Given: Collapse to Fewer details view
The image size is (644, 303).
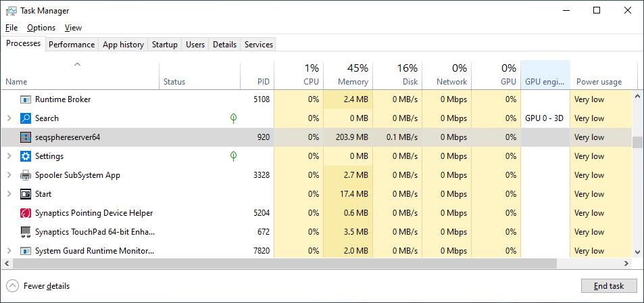Looking at the screenshot, I should pos(39,286).
